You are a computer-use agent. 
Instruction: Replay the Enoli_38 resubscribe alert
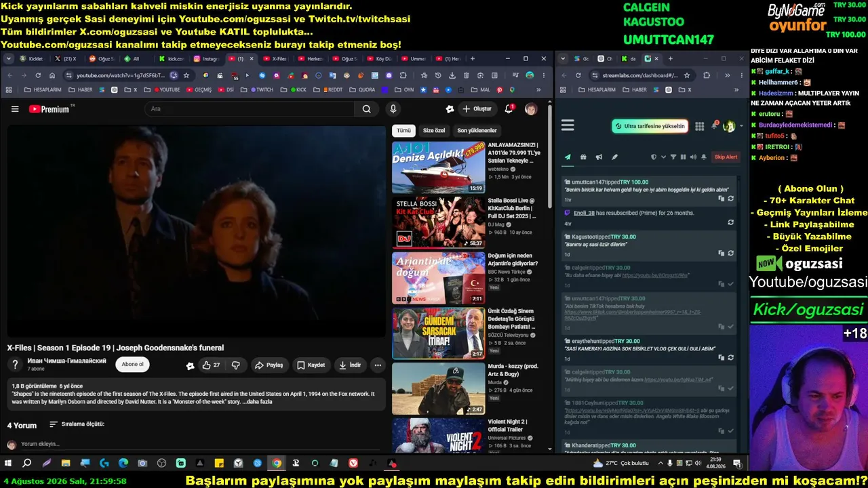pos(730,222)
